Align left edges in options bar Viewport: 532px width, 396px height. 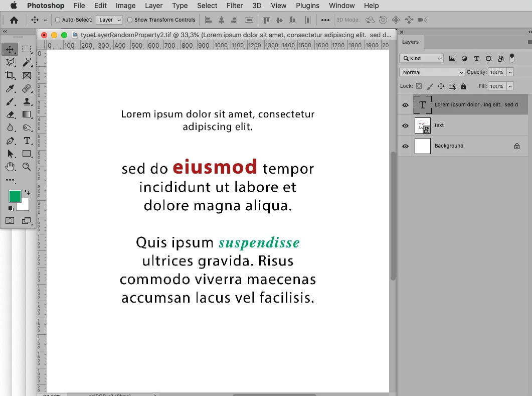pos(208,20)
